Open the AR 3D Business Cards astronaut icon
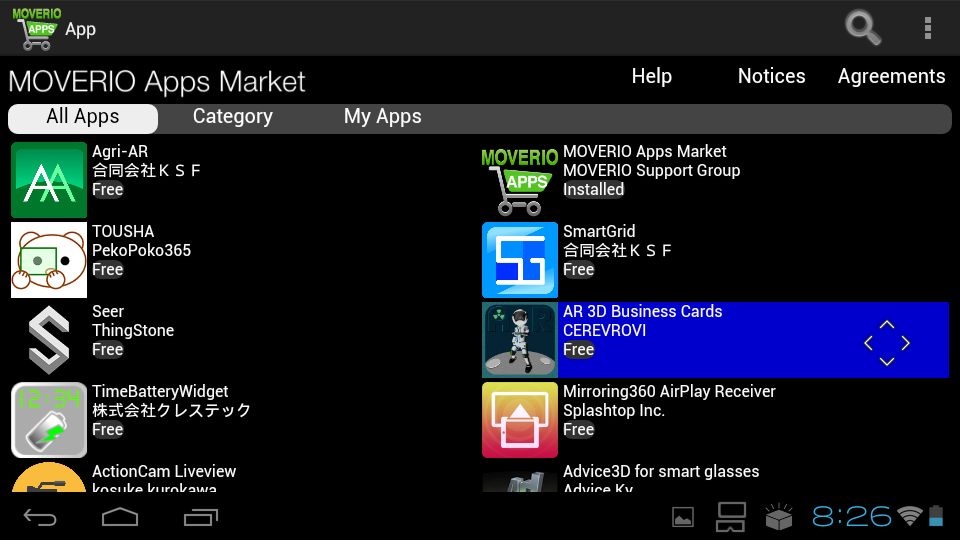 520,340
